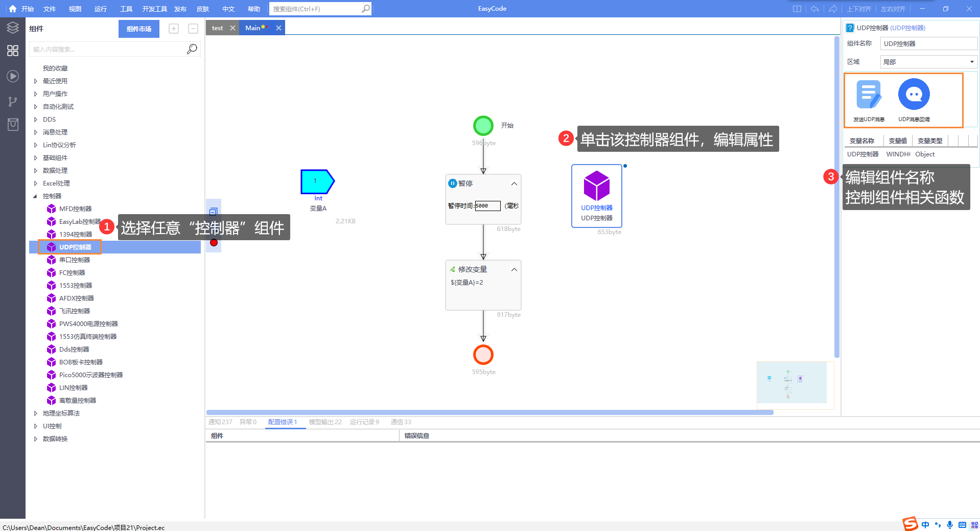Open the 运行 menu

tap(101, 9)
